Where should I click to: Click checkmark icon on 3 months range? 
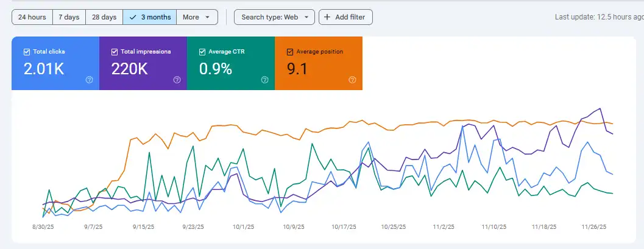point(133,17)
